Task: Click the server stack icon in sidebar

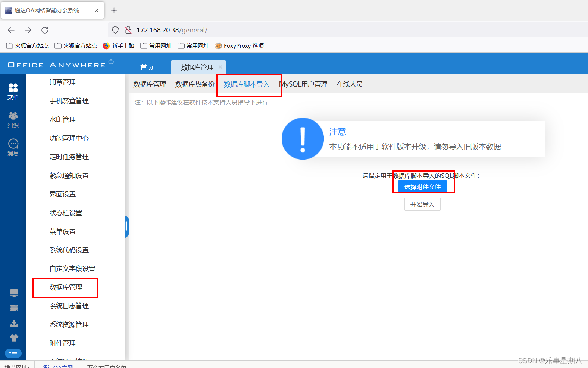Action: pyautogui.click(x=14, y=308)
